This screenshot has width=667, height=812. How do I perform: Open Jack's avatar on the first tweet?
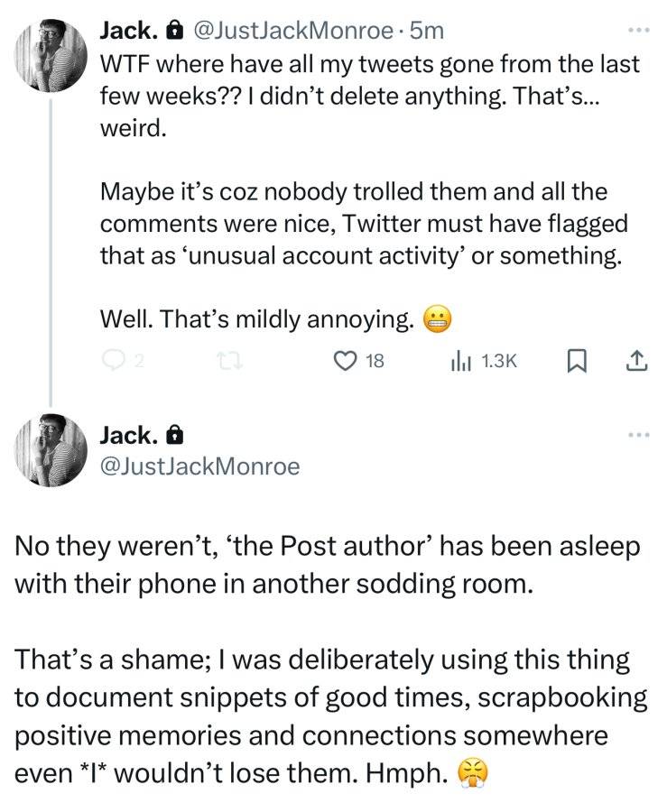pos(51,56)
